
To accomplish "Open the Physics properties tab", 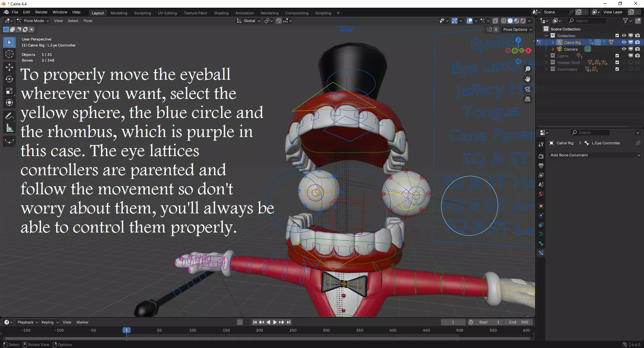I will click(541, 215).
